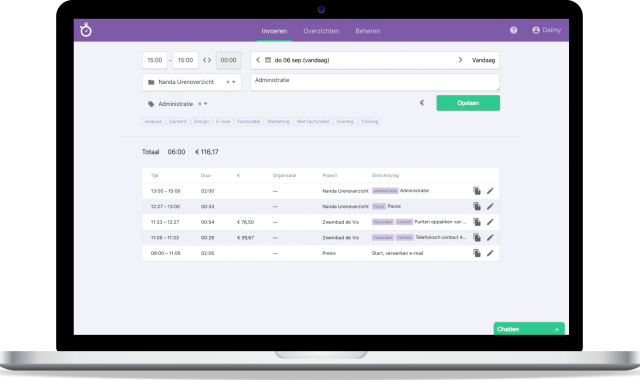Go to next day arrow

(460, 60)
